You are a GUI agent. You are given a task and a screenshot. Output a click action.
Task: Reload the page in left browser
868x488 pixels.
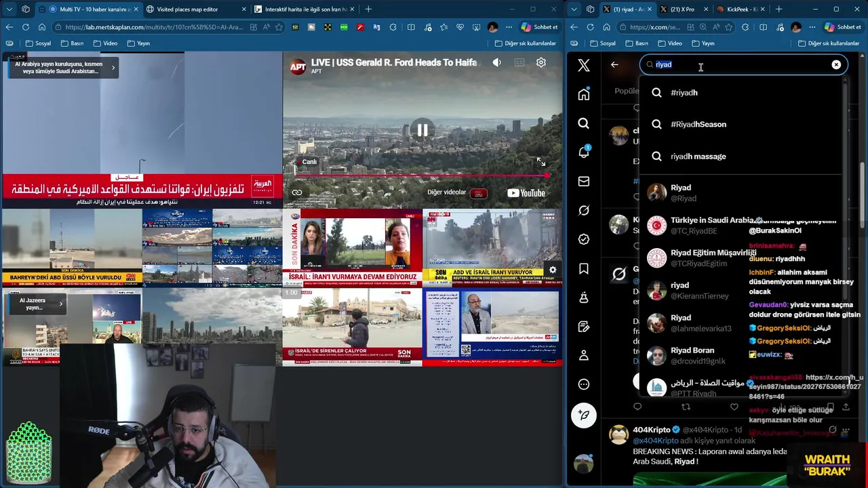coord(25,27)
